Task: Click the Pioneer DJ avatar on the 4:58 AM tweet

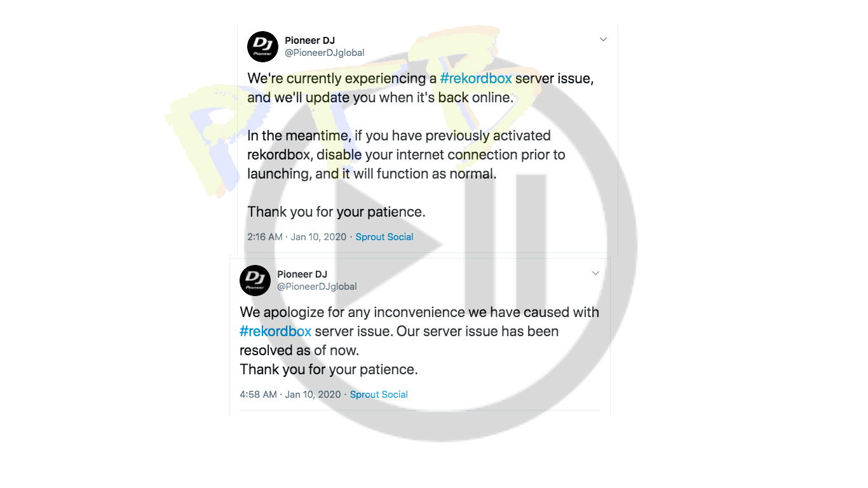Action: 255,280
